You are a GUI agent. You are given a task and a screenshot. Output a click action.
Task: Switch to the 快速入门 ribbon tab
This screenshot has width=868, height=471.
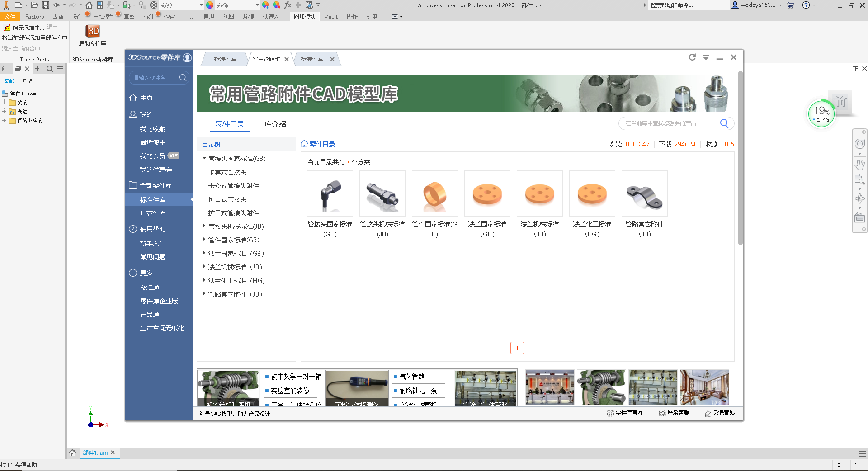click(x=274, y=16)
